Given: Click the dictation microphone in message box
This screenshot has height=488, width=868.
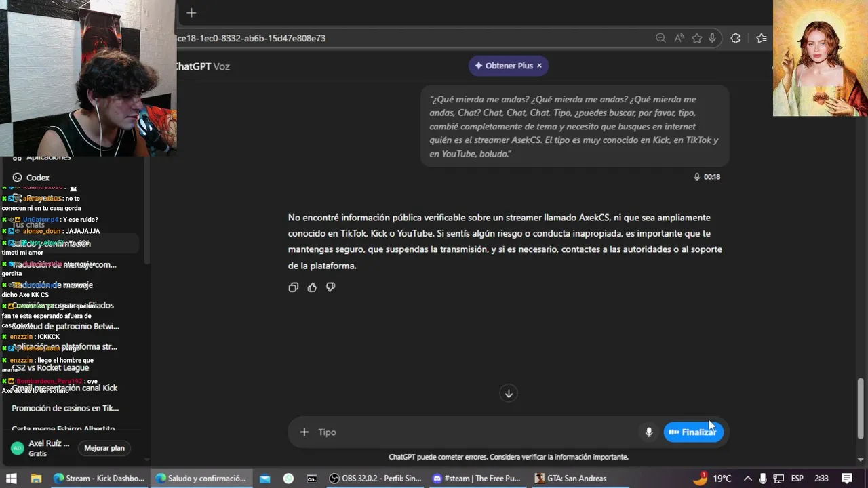Looking at the screenshot, I should coord(649,432).
